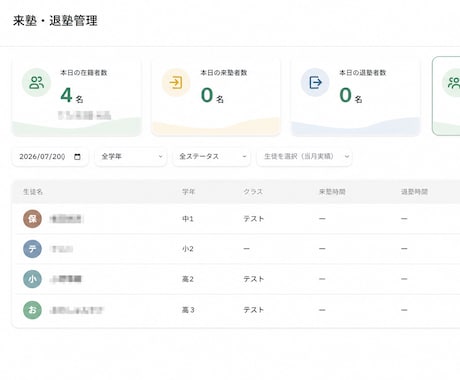Screen dimensions: 460x380
Task: Click テスト class in the 中1 row
Action: [x=254, y=219]
